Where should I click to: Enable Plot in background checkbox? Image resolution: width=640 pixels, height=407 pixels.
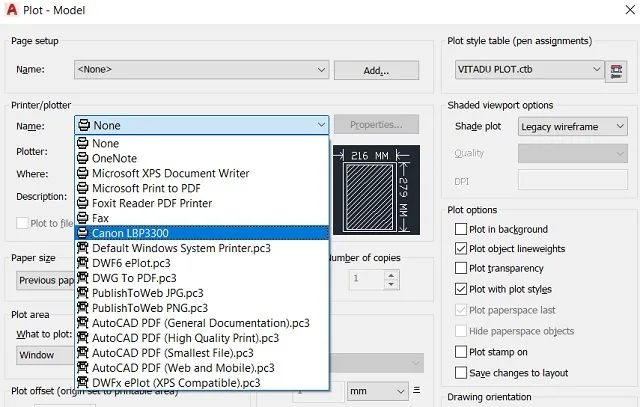tap(461, 230)
